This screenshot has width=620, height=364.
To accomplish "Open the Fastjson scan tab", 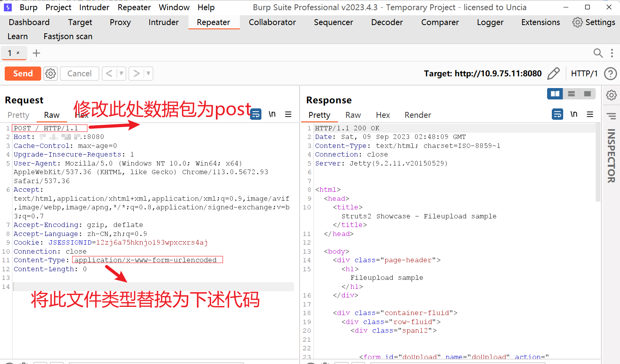I will [x=68, y=36].
